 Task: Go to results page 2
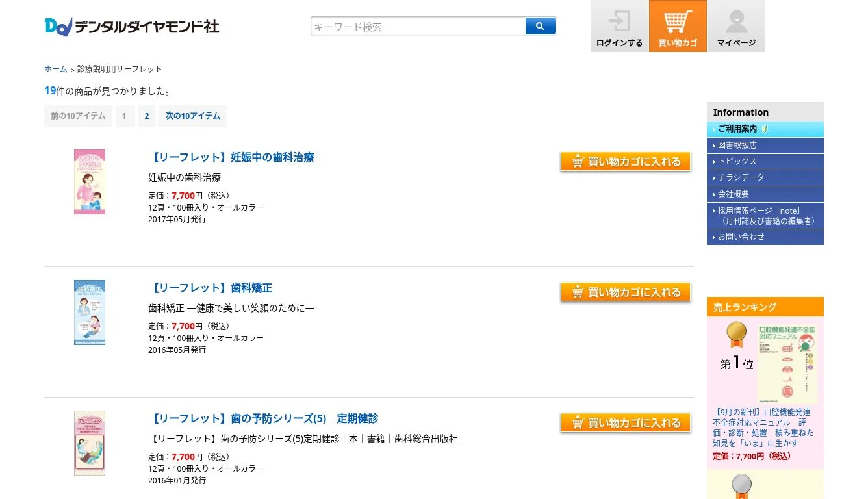pyautogui.click(x=147, y=116)
